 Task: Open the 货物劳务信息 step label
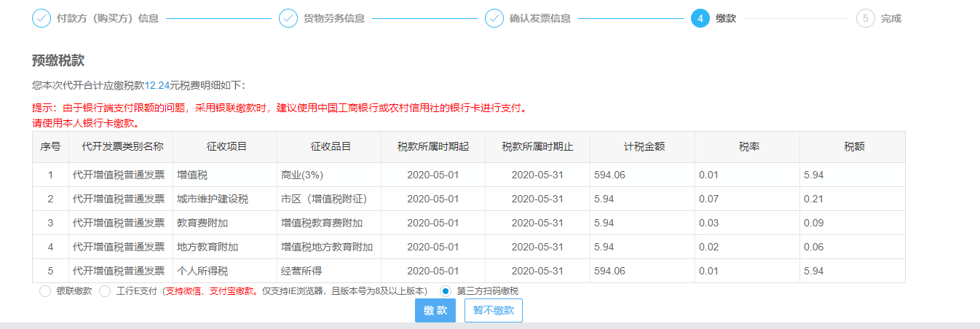point(334,18)
